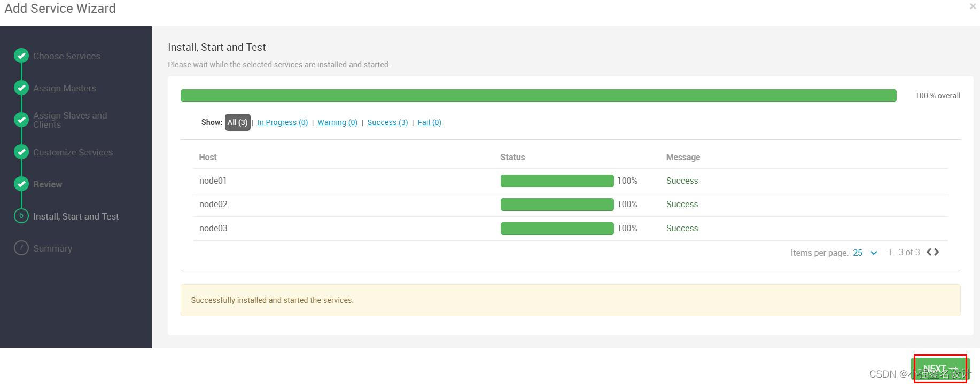Open the node01 Success message link
The height and width of the screenshot is (384, 980).
pos(682,181)
